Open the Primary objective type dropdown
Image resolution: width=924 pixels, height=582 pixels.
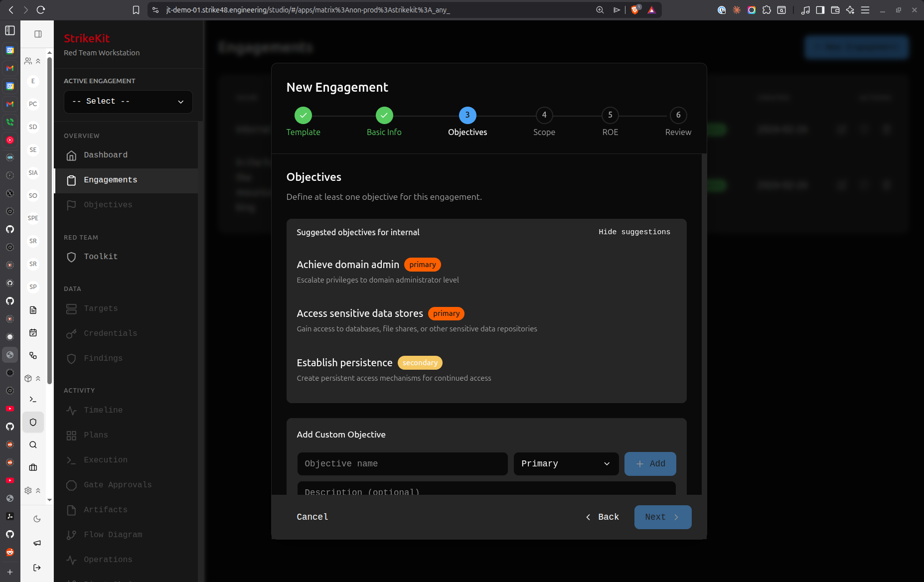pyautogui.click(x=566, y=464)
